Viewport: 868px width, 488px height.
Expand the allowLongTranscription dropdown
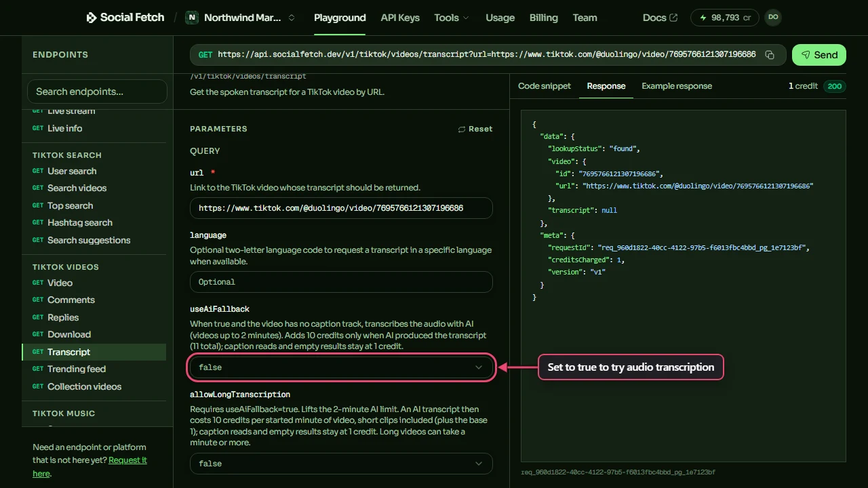341,464
